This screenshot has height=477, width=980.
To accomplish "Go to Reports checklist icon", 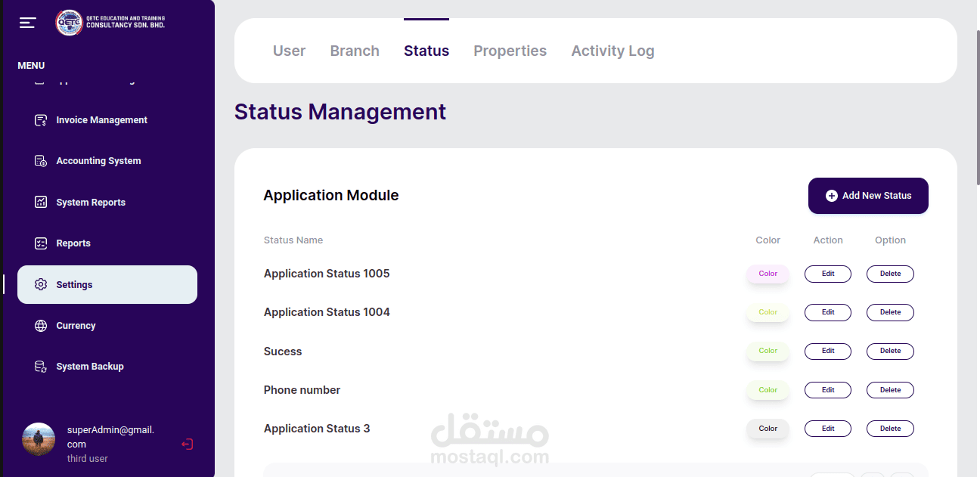I will 42,243.
